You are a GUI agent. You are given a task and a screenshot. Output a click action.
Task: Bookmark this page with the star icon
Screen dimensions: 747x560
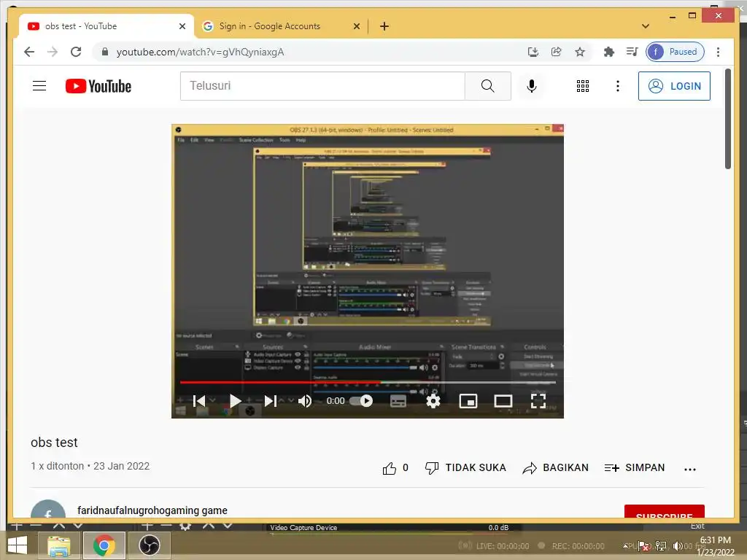click(x=580, y=52)
